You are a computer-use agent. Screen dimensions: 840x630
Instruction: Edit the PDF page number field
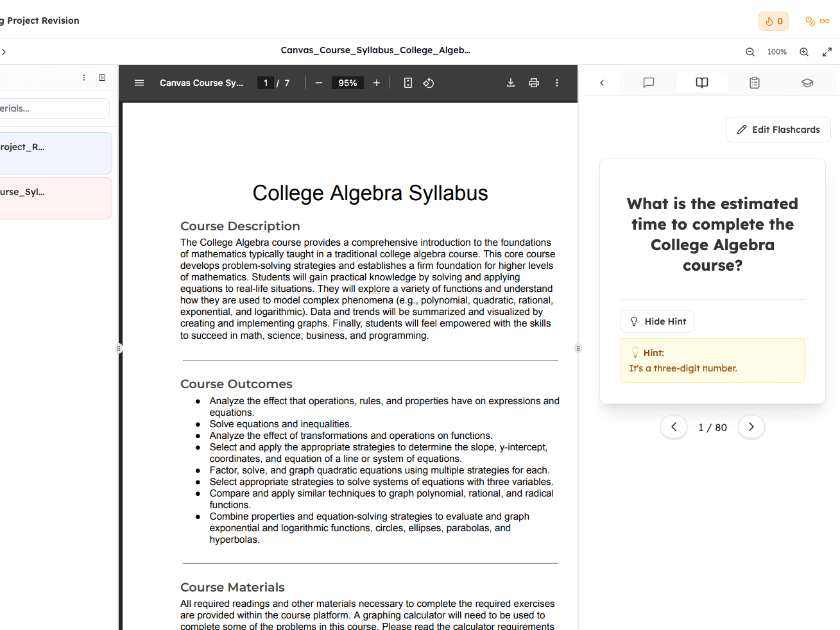pyautogui.click(x=266, y=83)
